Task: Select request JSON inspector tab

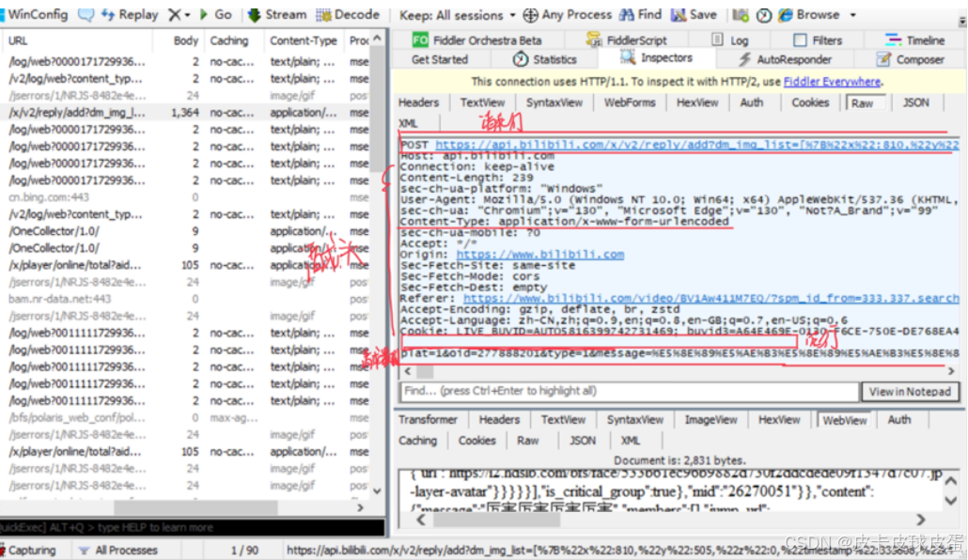Action: [x=915, y=102]
